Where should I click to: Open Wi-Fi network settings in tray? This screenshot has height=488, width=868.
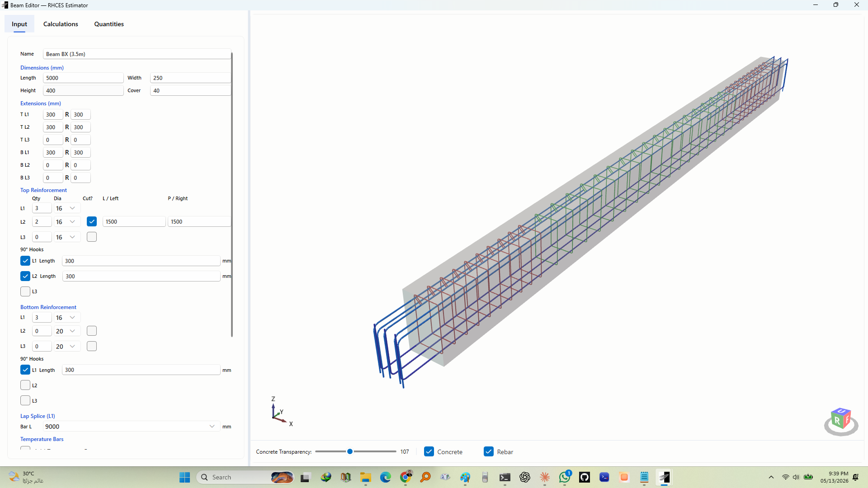click(x=786, y=477)
